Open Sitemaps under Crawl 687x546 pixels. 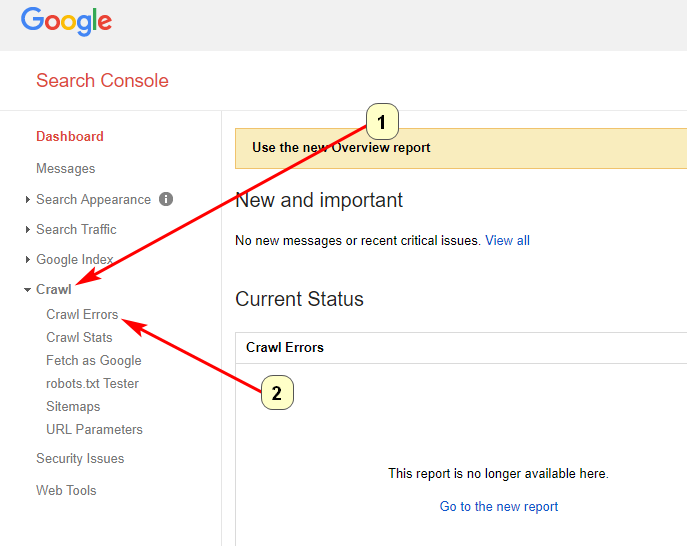click(x=73, y=407)
